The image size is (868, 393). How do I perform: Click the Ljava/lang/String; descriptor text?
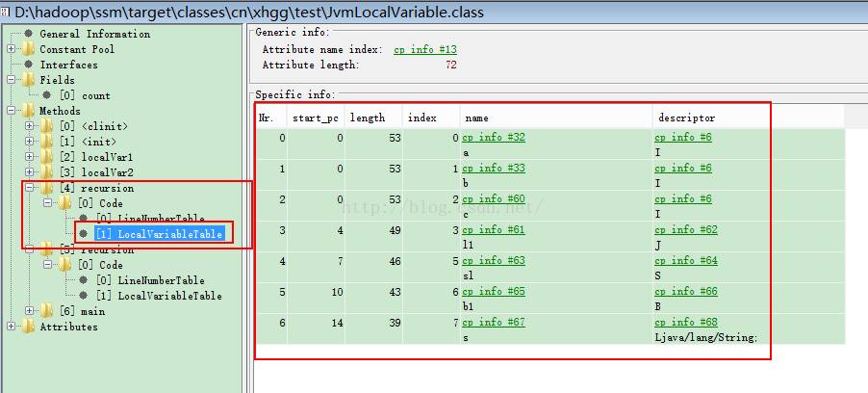[705, 337]
